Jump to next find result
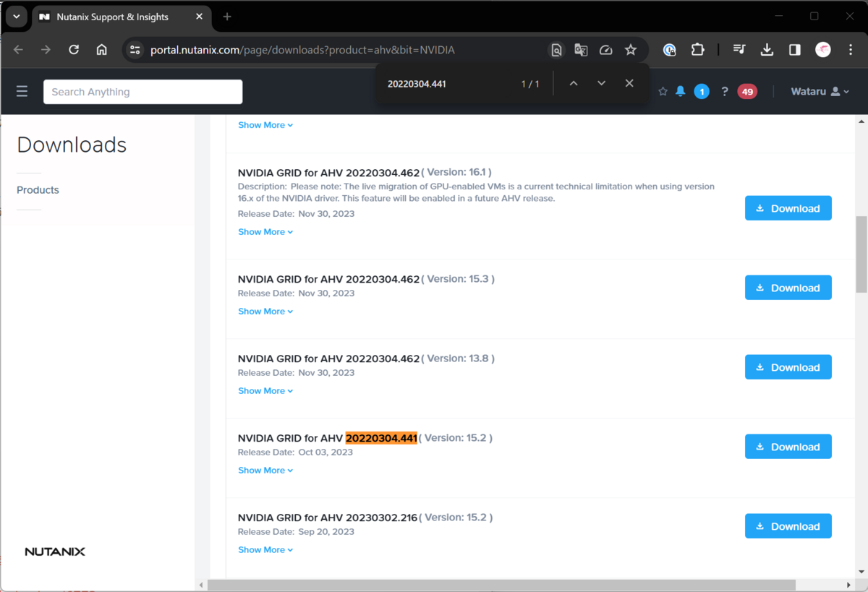The width and height of the screenshot is (868, 592). [601, 84]
